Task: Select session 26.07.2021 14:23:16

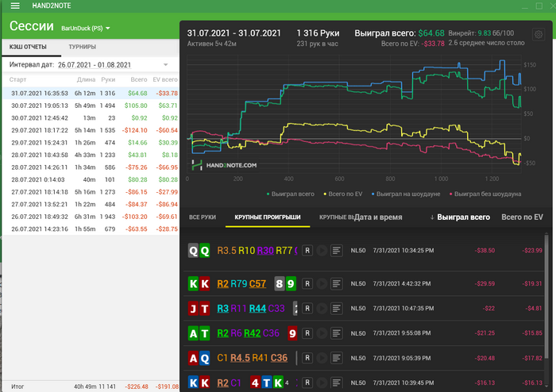Action: tap(91, 229)
